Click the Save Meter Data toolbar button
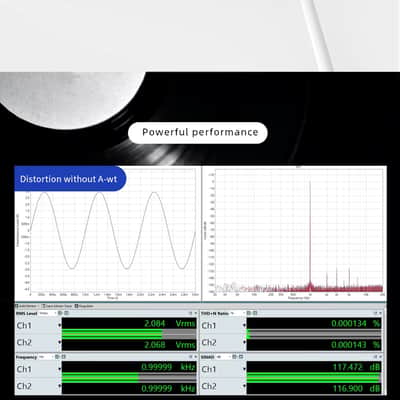 click(x=57, y=306)
